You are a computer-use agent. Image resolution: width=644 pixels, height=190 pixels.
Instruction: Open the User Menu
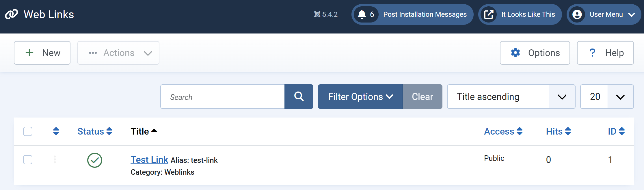tap(604, 14)
